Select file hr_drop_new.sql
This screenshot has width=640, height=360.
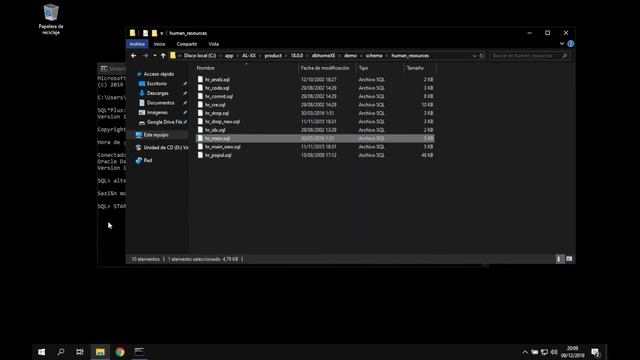(222, 122)
